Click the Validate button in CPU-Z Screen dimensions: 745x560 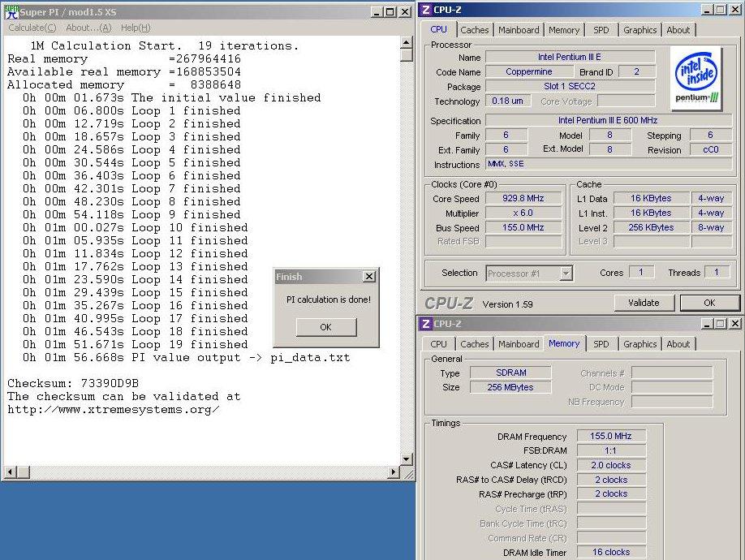[x=644, y=303]
